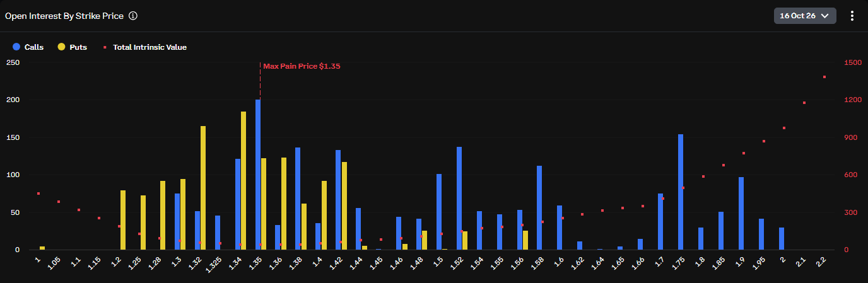Open the three-dot options menu
This screenshot has width=868, height=283.
[x=852, y=16]
